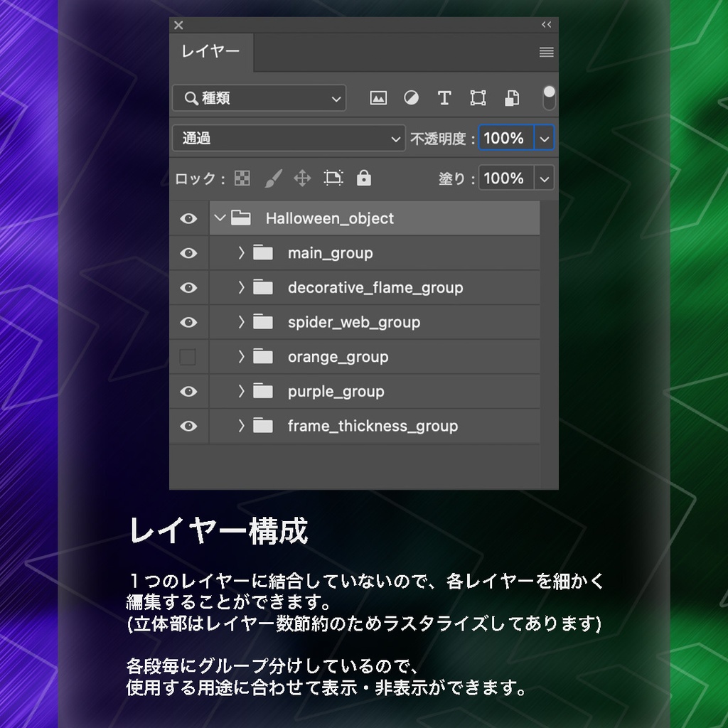Screen dimensions: 728x728
Task: Close the Layers panel with X
Action: point(178,25)
